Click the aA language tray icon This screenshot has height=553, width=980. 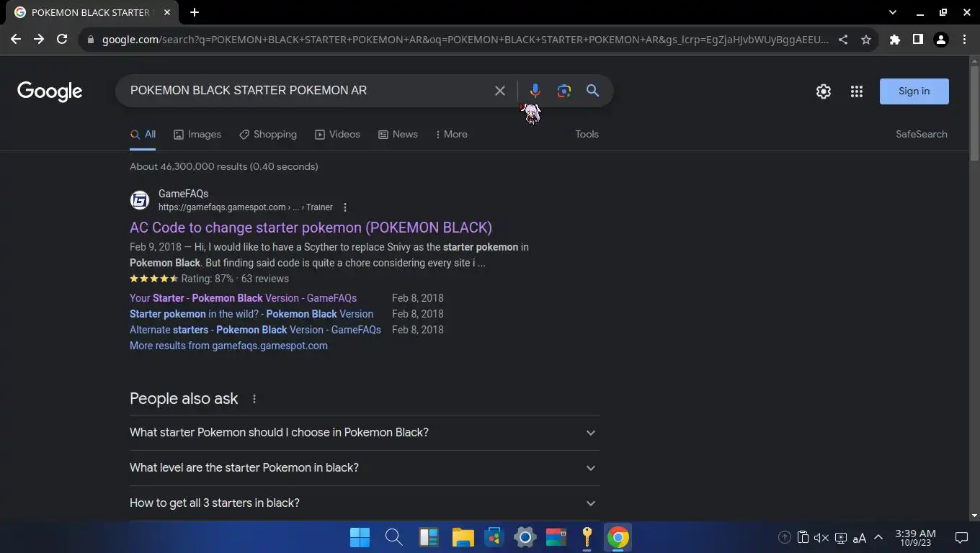[x=859, y=538]
